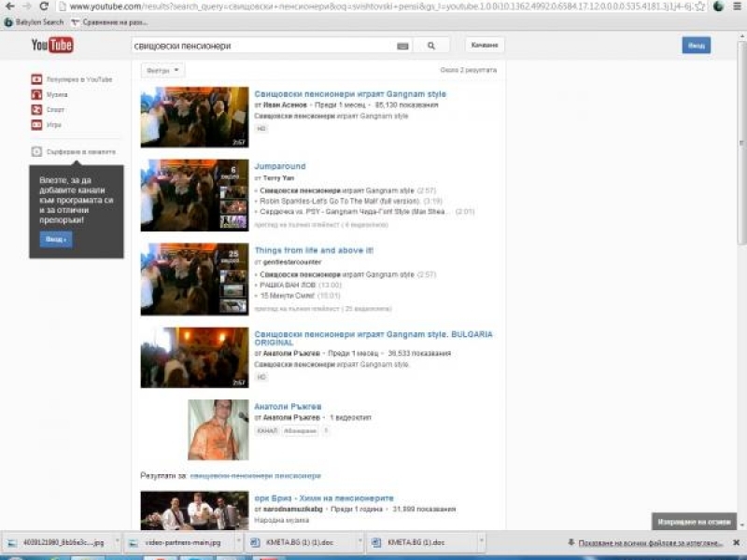747x560 pixels.
Task: Open "Сърфиране в каналите" in the sidebar
Action: tap(74, 151)
